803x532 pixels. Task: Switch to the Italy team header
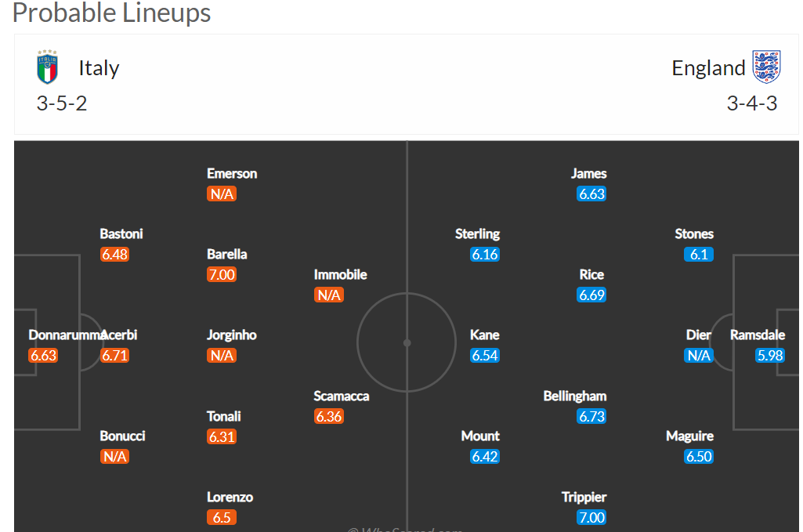click(x=99, y=67)
